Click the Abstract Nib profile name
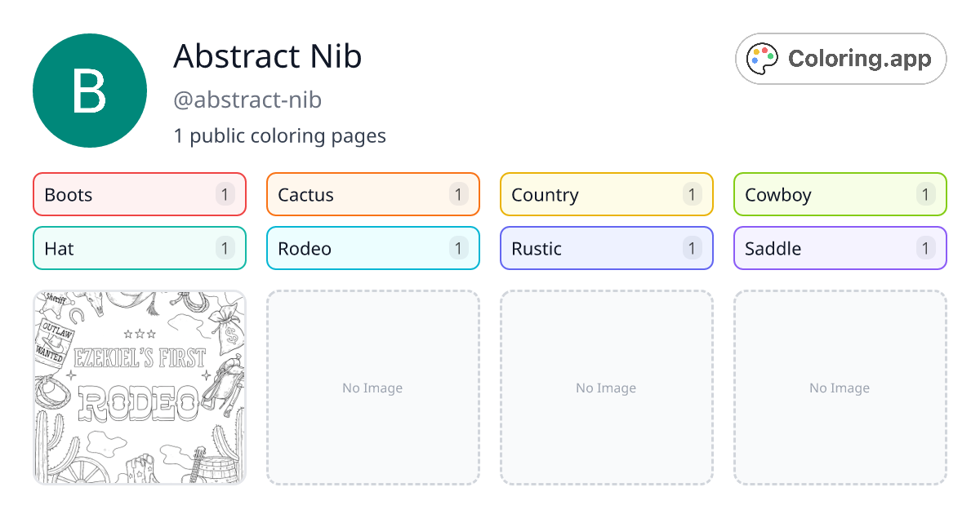This screenshot has width=980, height=514. tap(267, 56)
